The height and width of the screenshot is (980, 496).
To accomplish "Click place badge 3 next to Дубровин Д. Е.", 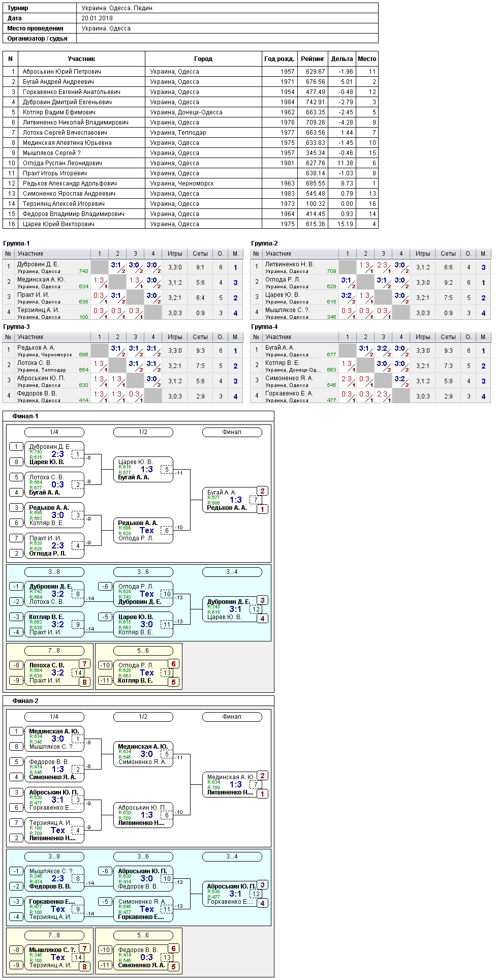I will click(262, 600).
